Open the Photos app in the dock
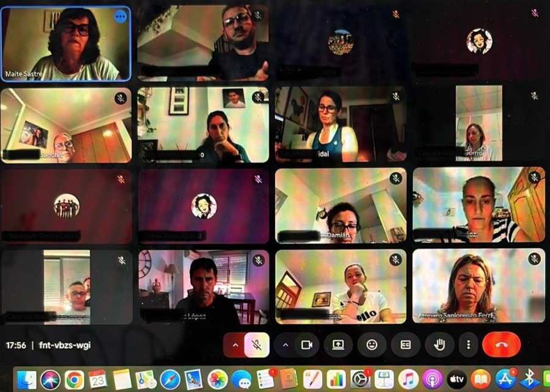 click(218, 379)
